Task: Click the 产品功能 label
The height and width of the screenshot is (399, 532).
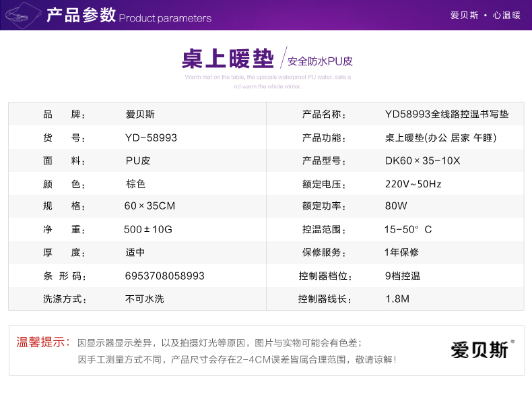Action: 324,137
